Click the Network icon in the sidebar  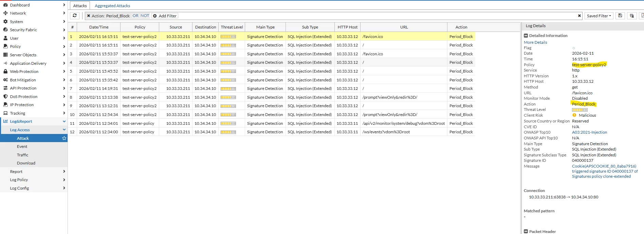pyautogui.click(x=5, y=13)
